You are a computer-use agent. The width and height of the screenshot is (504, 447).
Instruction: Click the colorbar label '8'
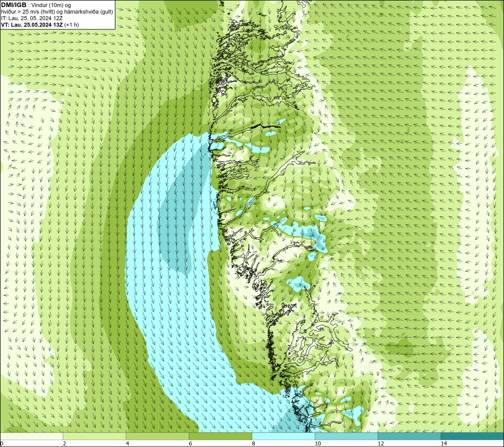pyautogui.click(x=254, y=444)
